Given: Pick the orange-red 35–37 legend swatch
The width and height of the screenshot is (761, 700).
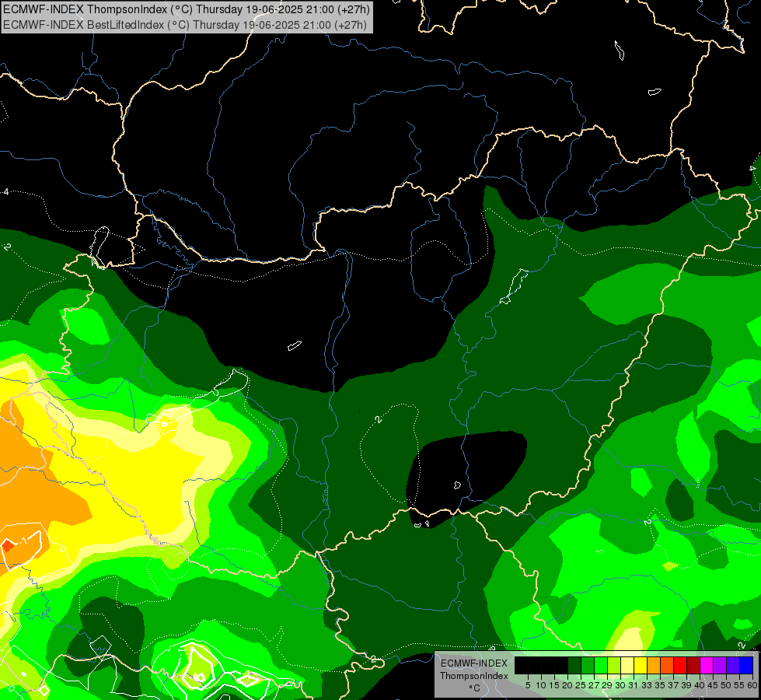Looking at the screenshot, I should 667,665.
